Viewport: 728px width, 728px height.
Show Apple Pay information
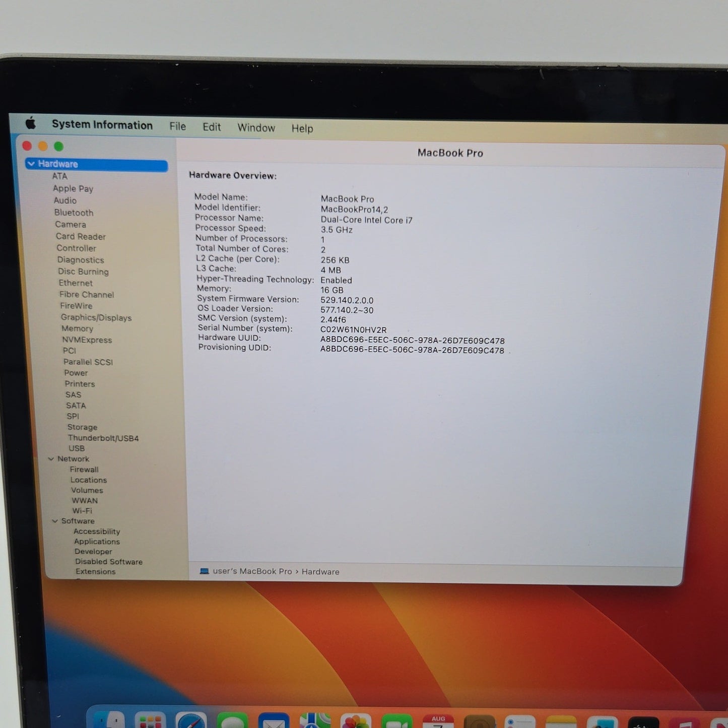73,188
